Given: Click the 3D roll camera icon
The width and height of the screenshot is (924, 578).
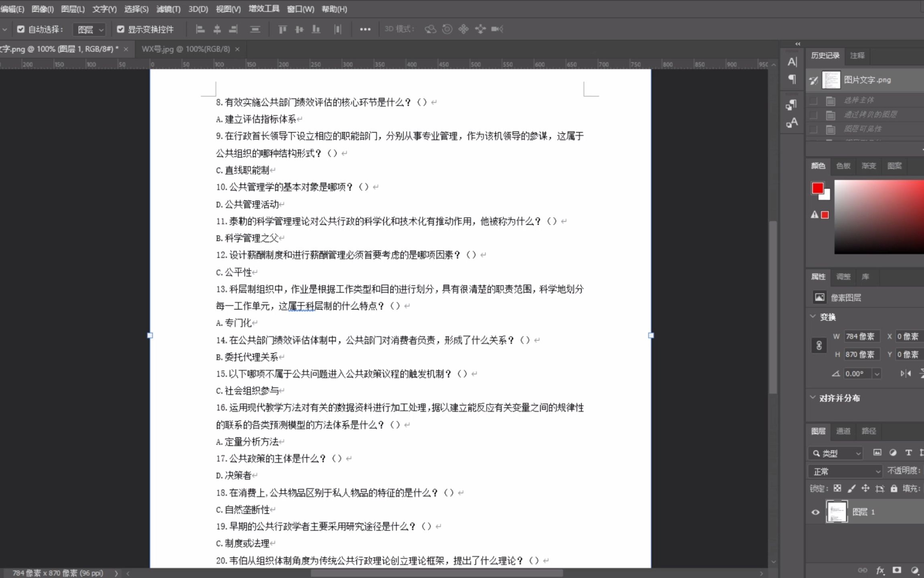Looking at the screenshot, I should (447, 29).
